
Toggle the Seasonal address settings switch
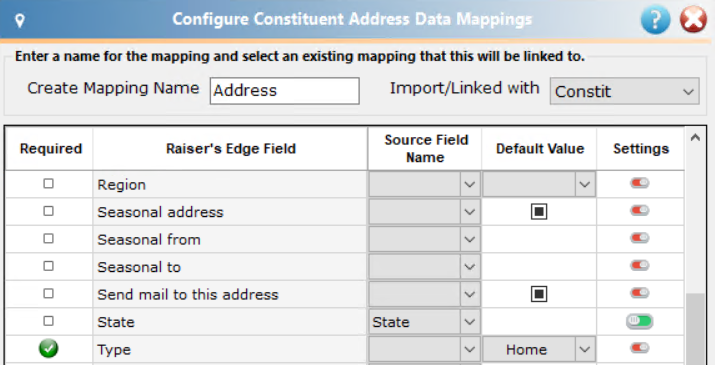[x=640, y=211]
